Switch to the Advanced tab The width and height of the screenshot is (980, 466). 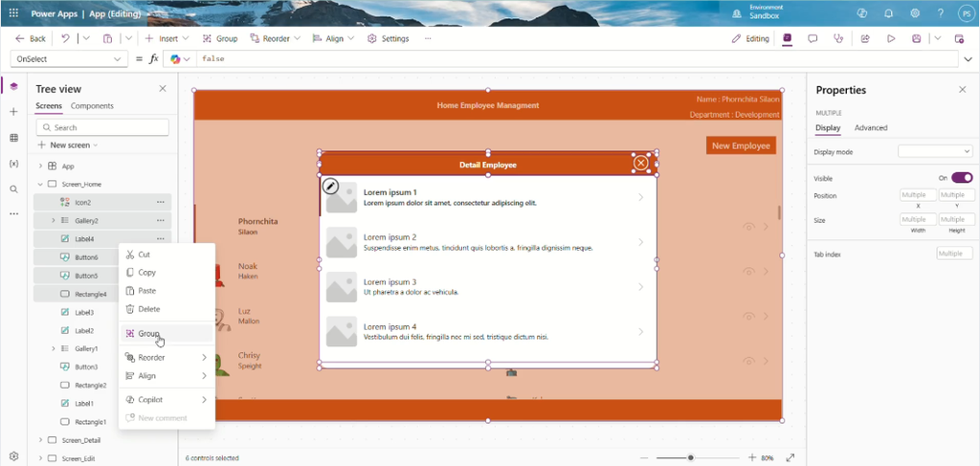tap(871, 128)
